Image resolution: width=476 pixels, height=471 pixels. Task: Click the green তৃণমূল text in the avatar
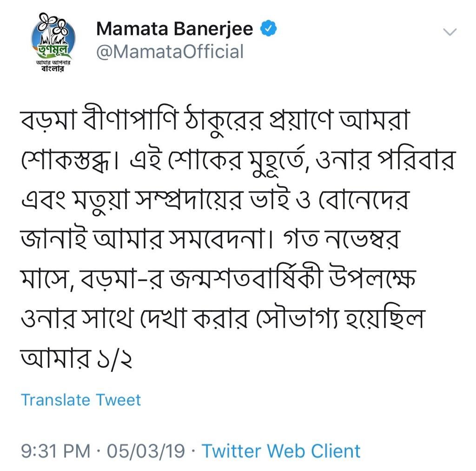click(x=54, y=50)
